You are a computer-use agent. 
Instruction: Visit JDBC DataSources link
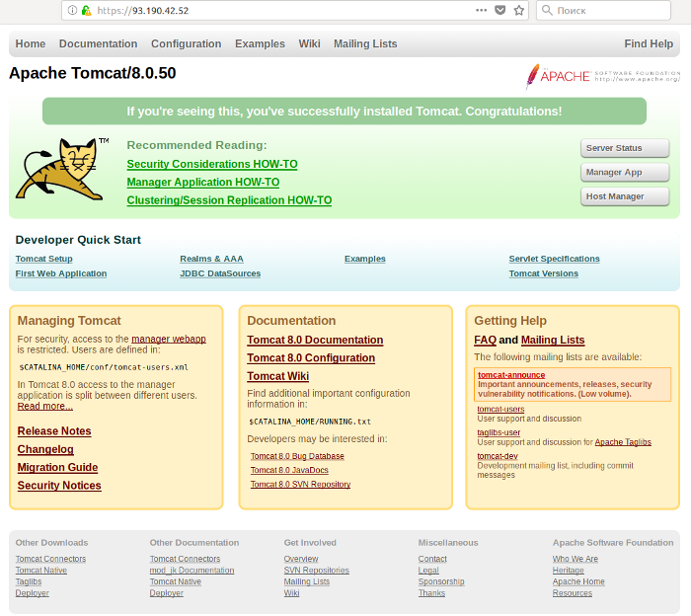tap(220, 273)
